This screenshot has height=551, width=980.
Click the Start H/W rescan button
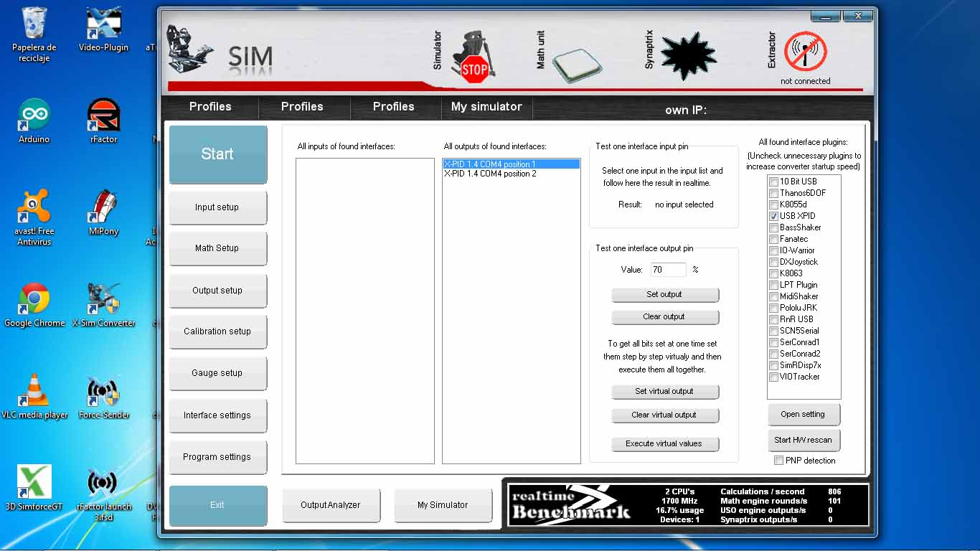point(803,440)
